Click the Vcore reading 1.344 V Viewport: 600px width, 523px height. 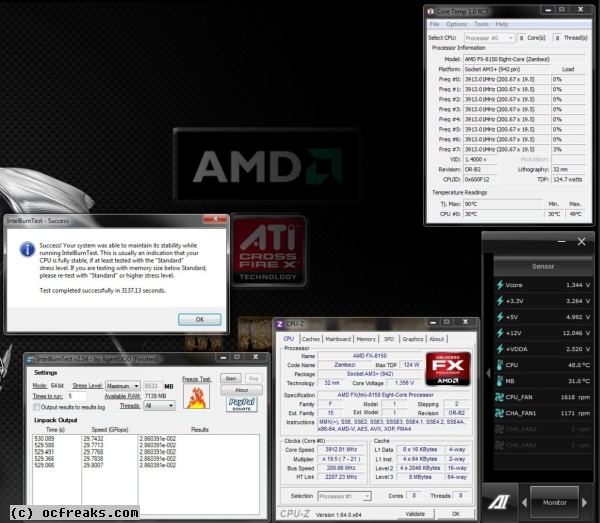point(578,285)
